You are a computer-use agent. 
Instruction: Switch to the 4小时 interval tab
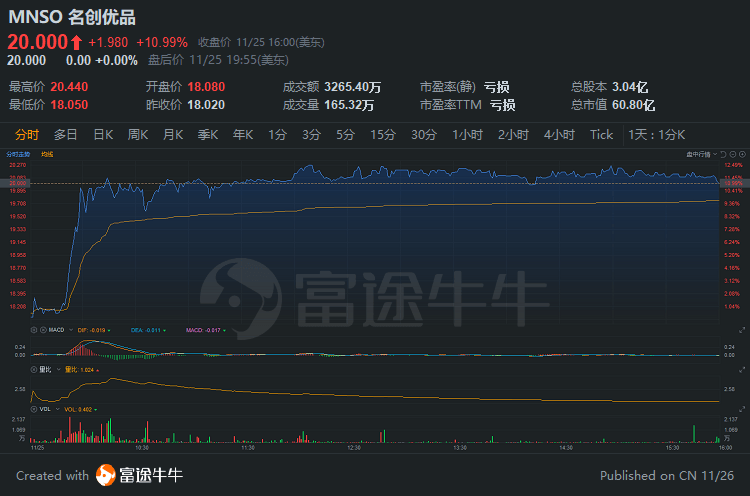(x=559, y=135)
